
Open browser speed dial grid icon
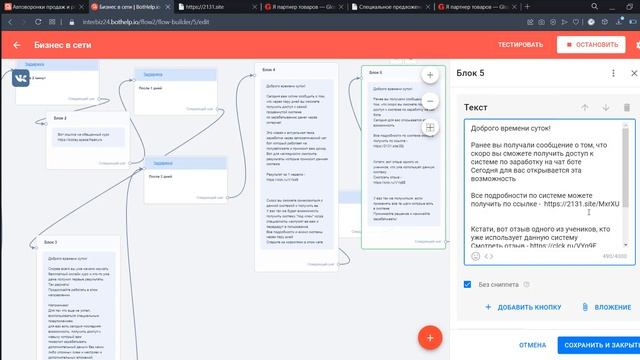point(52,22)
